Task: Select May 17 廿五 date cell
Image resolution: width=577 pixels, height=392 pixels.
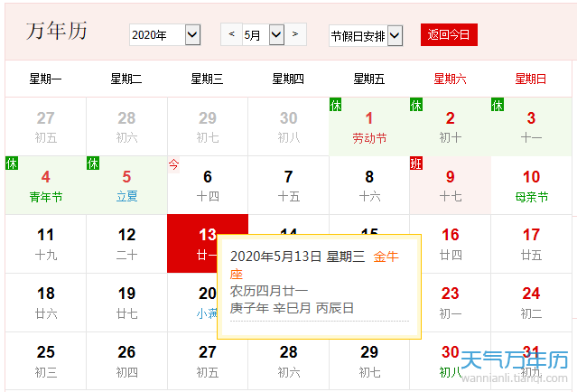Action: click(x=531, y=244)
